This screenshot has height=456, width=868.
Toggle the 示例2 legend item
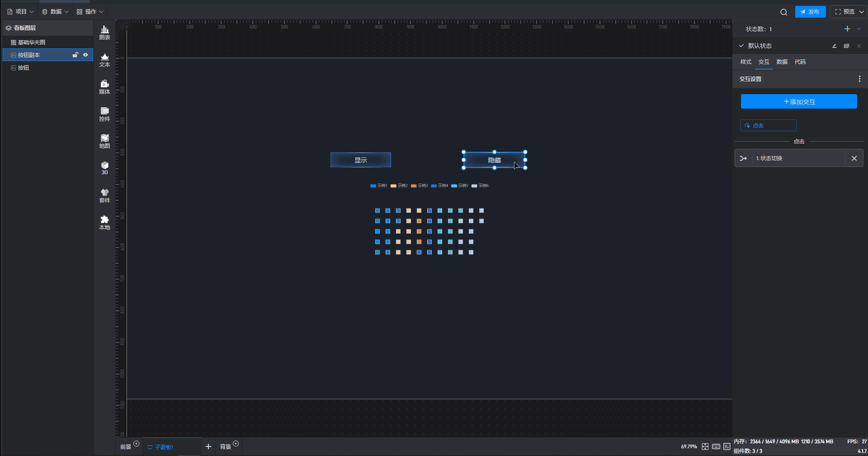point(399,185)
